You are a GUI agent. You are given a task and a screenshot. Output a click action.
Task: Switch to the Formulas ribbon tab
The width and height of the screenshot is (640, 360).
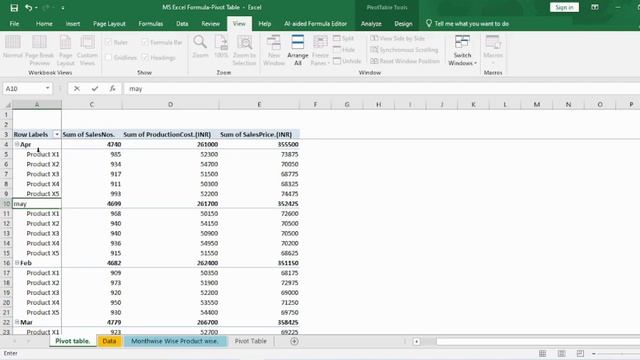pos(151,24)
